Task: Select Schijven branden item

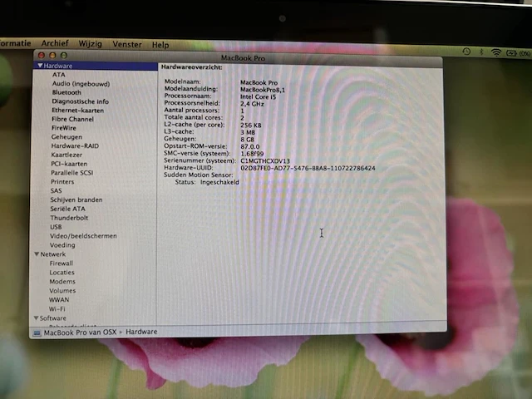Action: click(x=76, y=199)
